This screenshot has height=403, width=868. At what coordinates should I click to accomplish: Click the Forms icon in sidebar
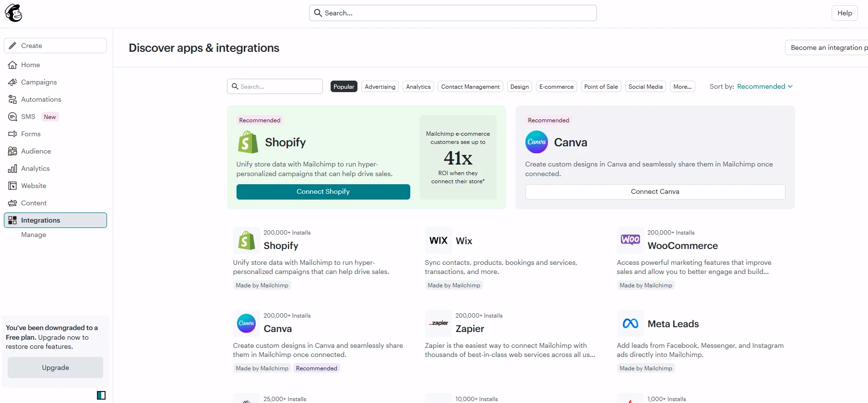click(12, 134)
